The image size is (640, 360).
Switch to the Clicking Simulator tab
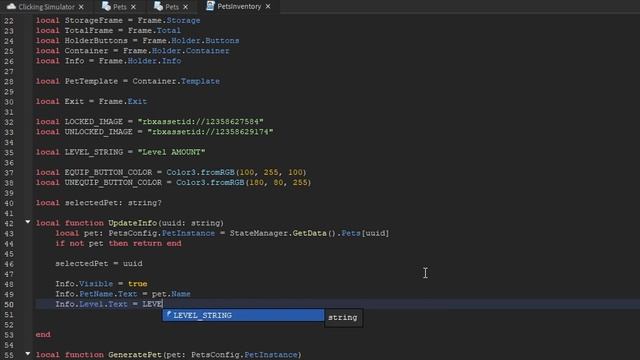(x=46, y=7)
